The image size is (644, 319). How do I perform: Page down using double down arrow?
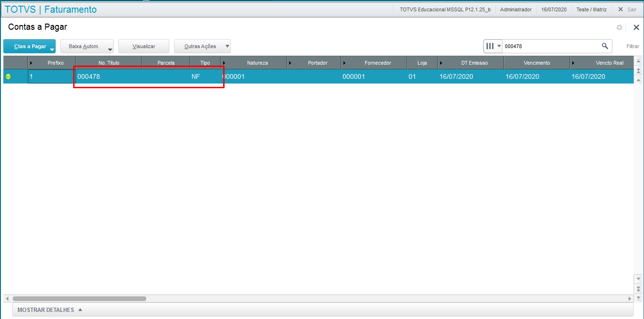(638, 288)
